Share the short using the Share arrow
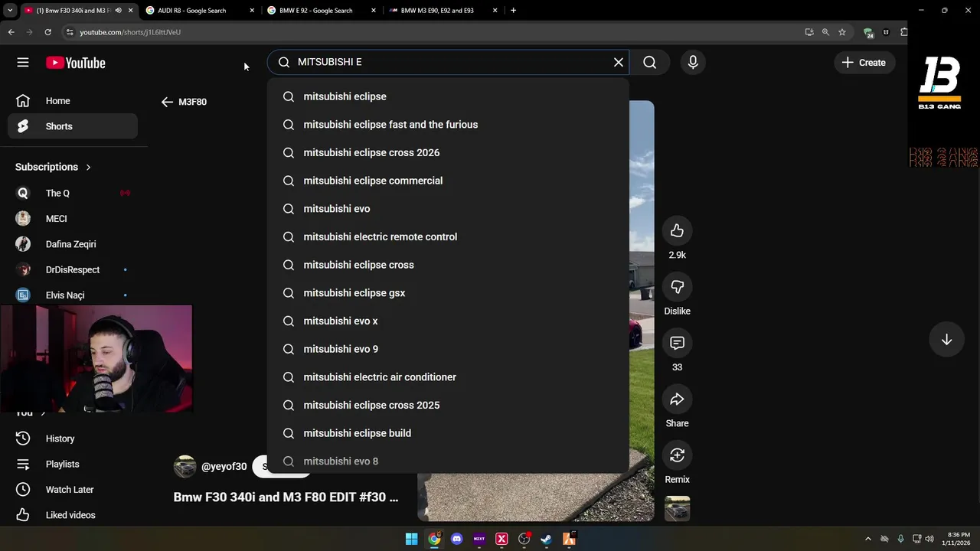Screen dimensions: 980x551 coord(677,399)
